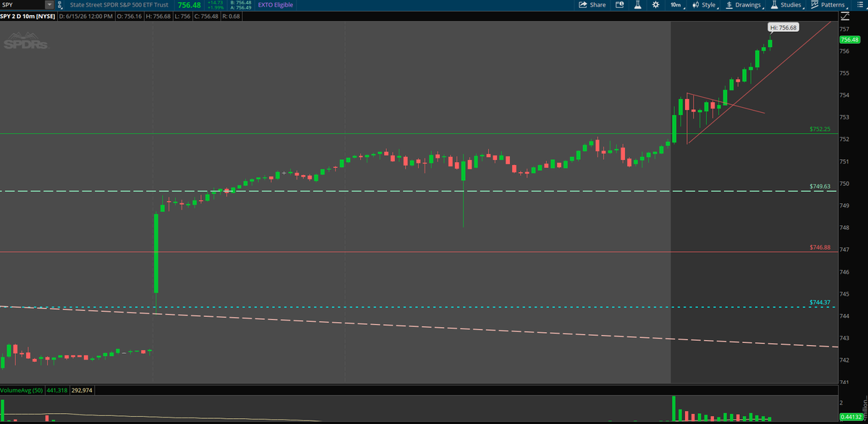868x424 pixels.
Task: Open the Style menu
Action: click(x=704, y=4)
